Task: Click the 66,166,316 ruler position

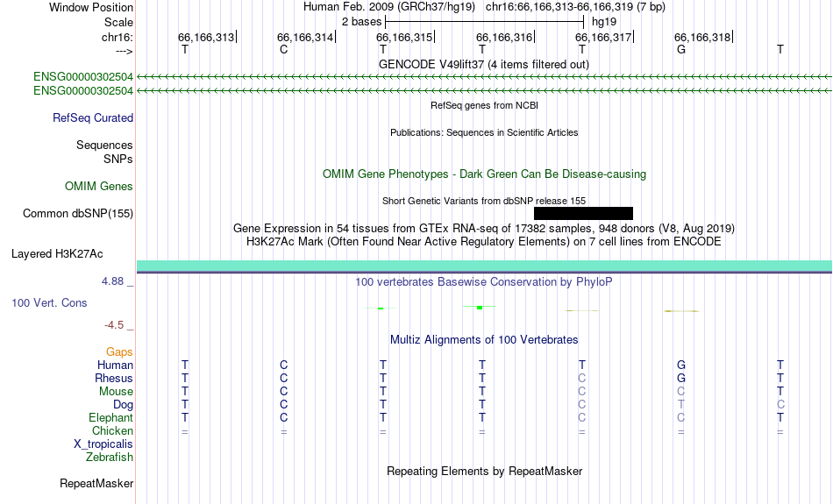Action: [505, 37]
